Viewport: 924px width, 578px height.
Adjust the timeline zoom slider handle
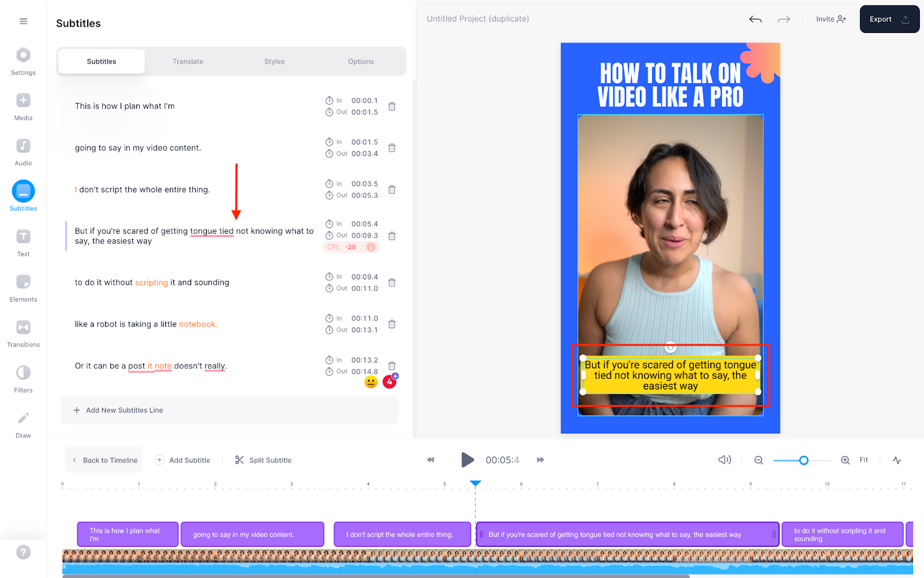pos(803,460)
